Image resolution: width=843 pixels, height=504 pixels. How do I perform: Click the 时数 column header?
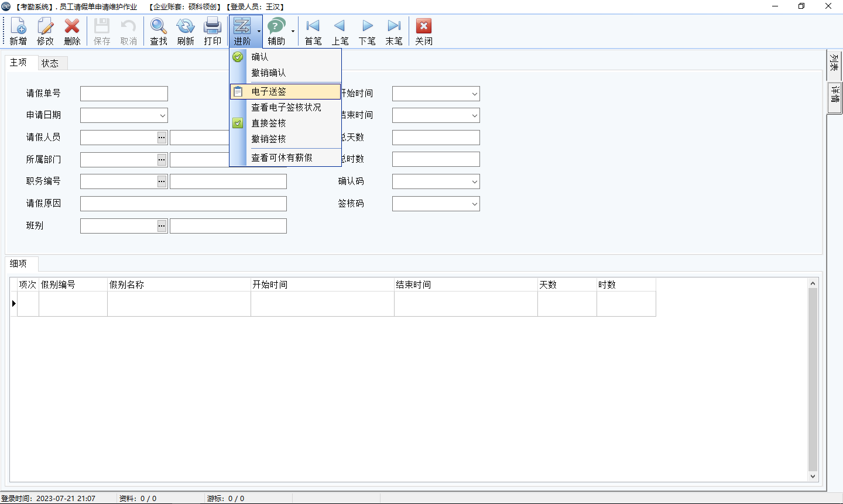626,284
